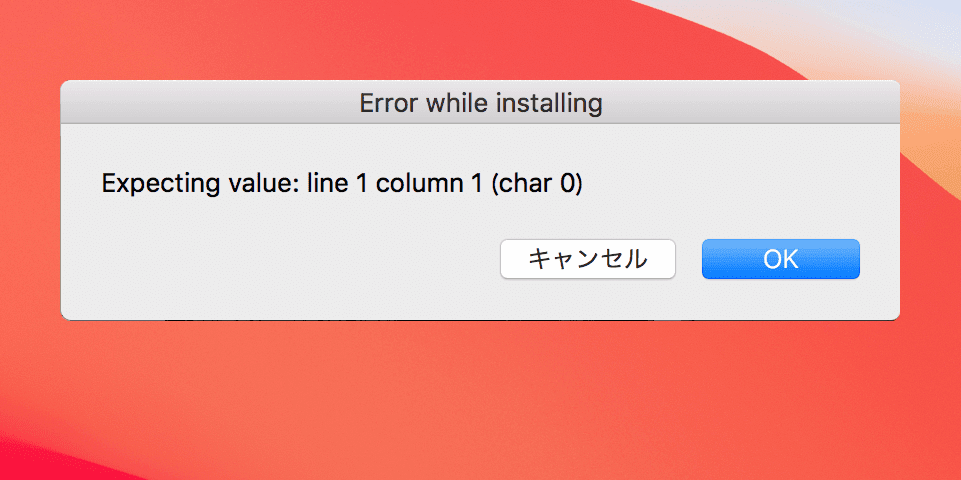Click the blue OK button
The image size is (961, 480).
click(780, 259)
